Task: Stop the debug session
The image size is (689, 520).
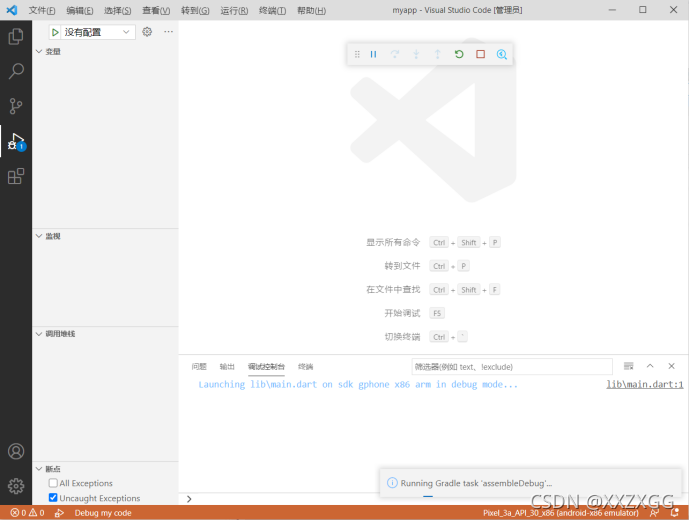Action: click(x=481, y=54)
